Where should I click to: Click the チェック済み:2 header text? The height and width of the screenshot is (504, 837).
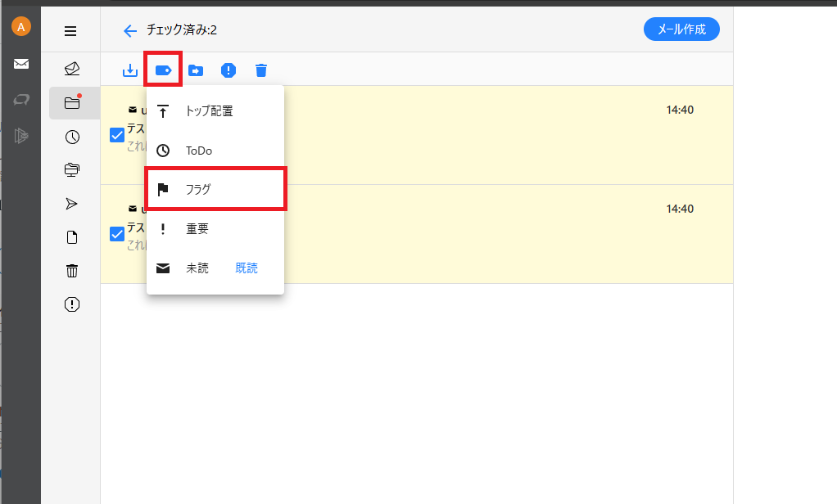coord(182,30)
